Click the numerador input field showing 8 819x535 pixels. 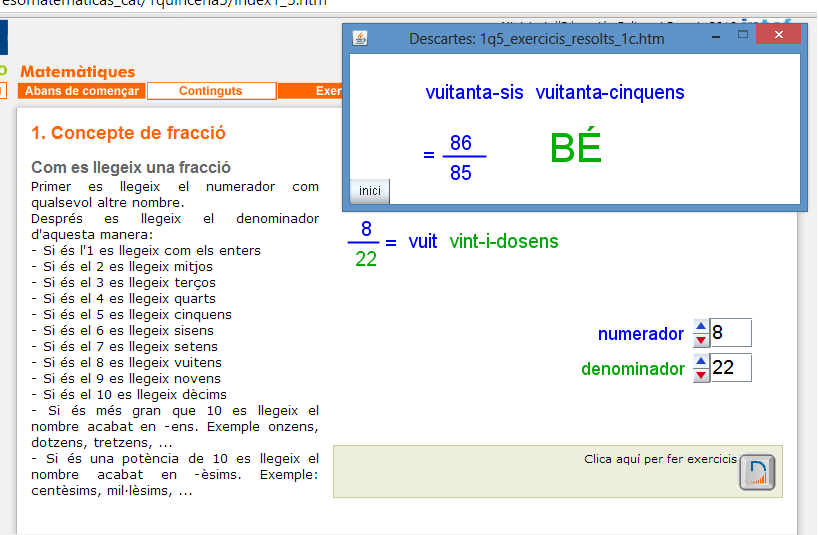pos(730,333)
